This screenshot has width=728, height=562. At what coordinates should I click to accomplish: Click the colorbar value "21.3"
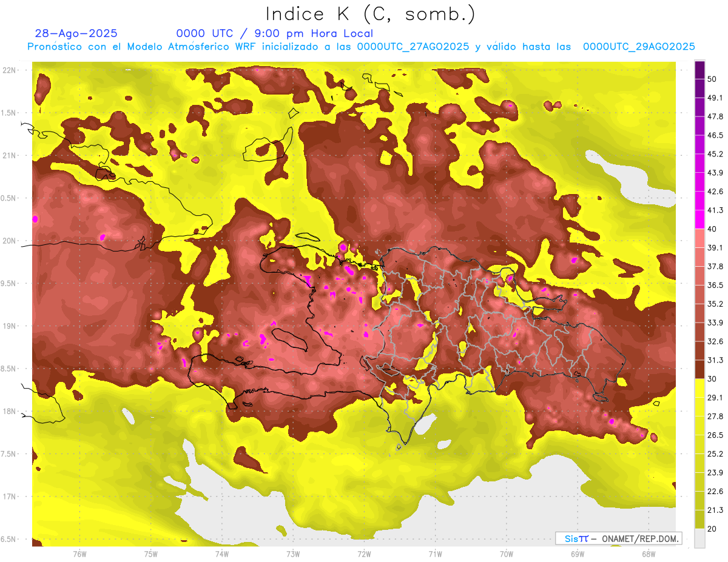pyautogui.click(x=715, y=510)
